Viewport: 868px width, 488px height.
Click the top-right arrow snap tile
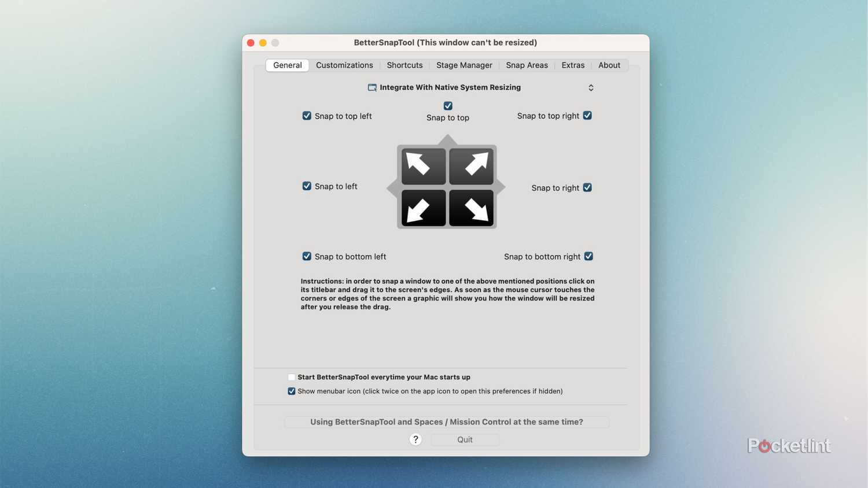pos(471,166)
